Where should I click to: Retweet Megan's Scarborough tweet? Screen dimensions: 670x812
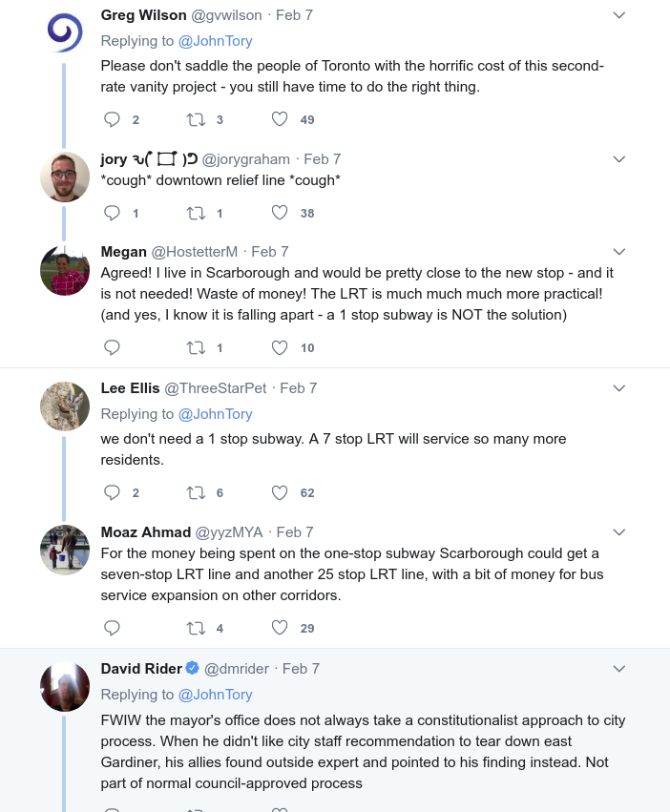point(196,347)
